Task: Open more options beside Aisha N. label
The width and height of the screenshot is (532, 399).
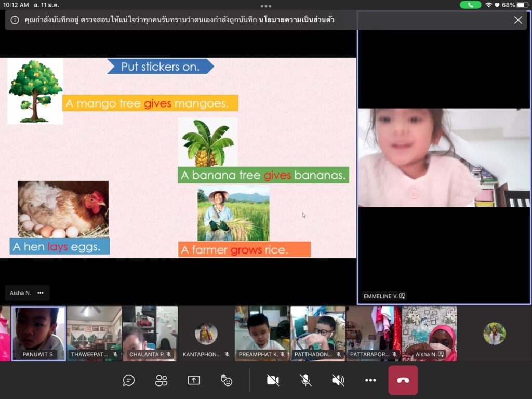Action: 41,293
